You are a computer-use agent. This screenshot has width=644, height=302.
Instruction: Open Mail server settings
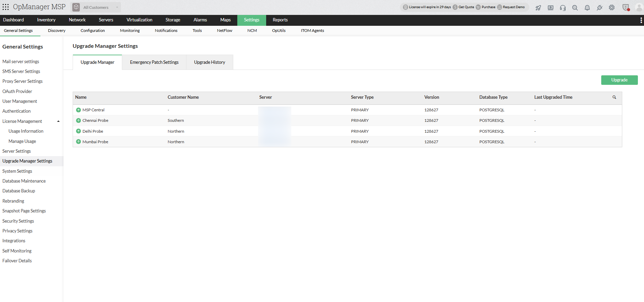click(21, 61)
